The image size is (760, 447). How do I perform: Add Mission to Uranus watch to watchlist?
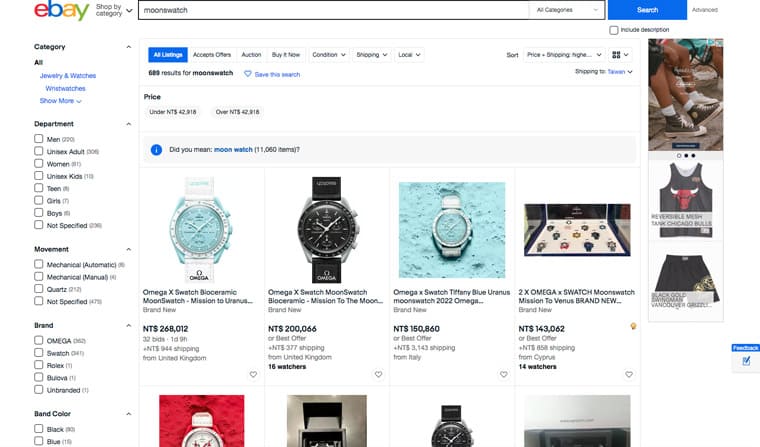tap(253, 374)
